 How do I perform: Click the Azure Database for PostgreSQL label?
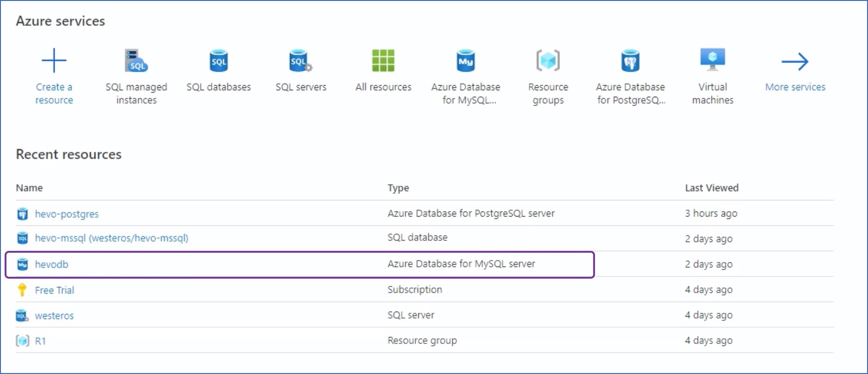(630, 93)
